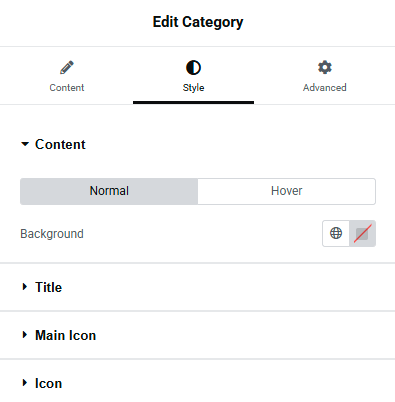The image size is (395, 402).
Task: Click the caret arrow beside Title section
Action: click(25, 287)
